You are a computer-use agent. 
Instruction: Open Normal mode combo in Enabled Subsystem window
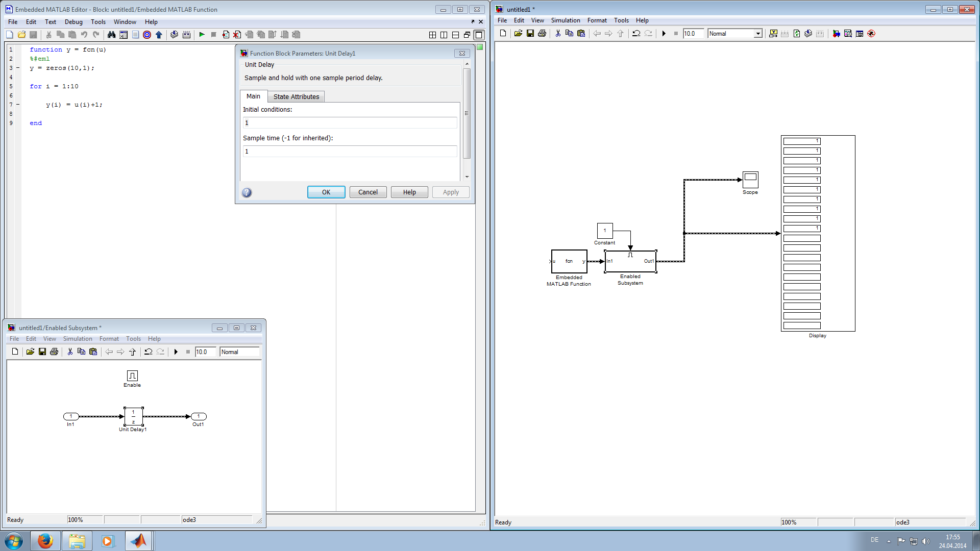(x=239, y=352)
